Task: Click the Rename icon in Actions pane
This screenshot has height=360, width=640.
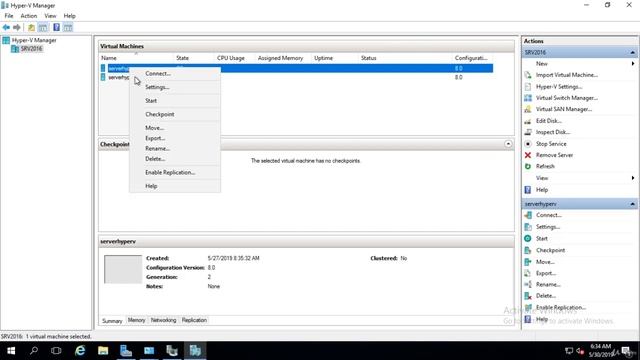Action: click(528, 284)
